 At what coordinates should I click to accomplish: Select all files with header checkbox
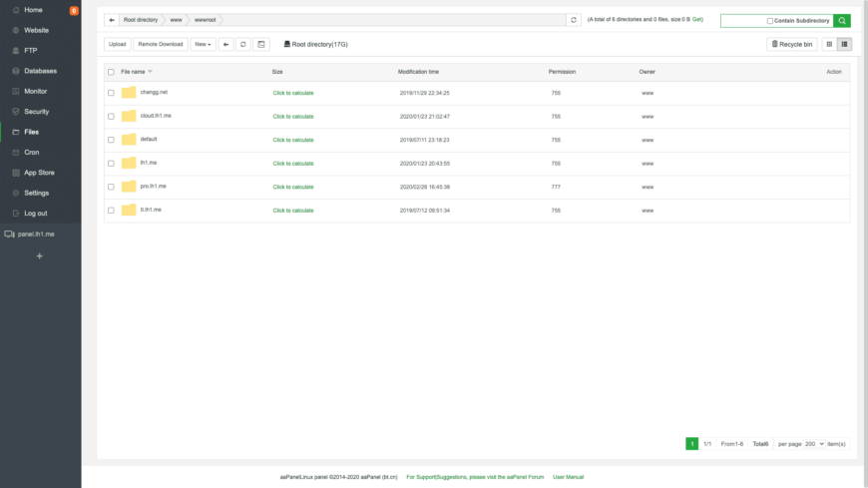111,72
